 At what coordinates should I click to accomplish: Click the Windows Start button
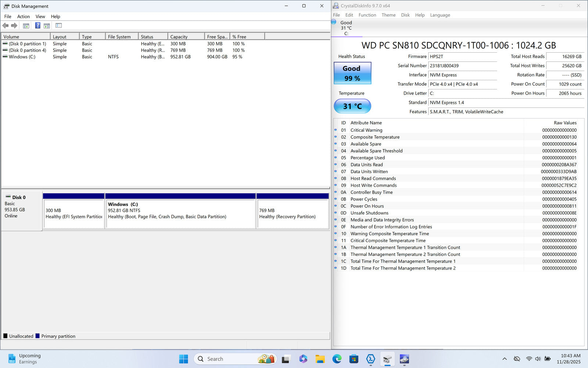pyautogui.click(x=183, y=359)
